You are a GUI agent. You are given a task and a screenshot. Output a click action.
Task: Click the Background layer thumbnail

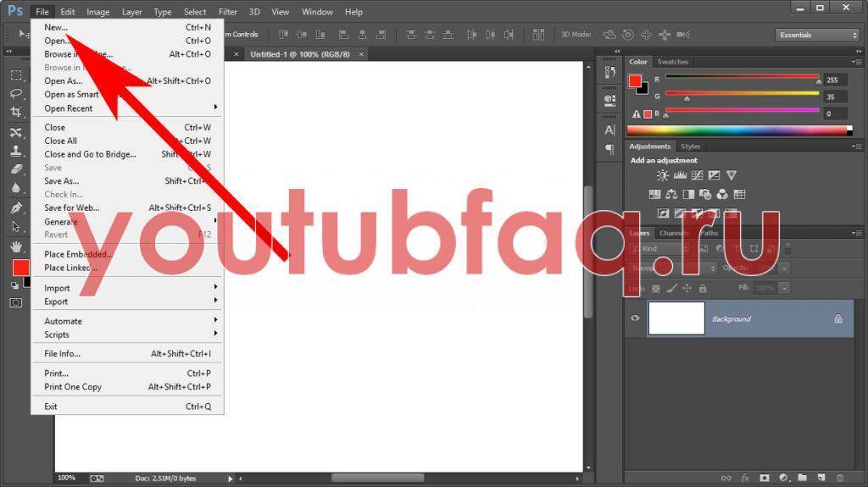676,318
